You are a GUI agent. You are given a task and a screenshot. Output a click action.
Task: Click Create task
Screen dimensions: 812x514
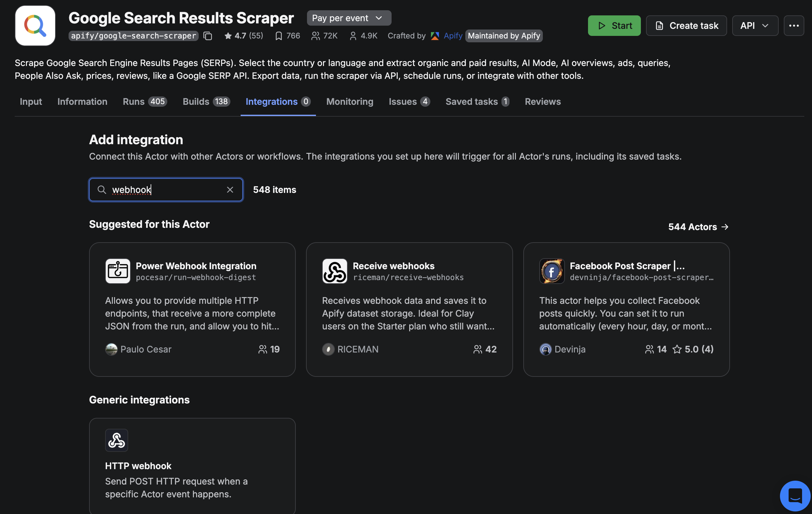click(x=686, y=25)
